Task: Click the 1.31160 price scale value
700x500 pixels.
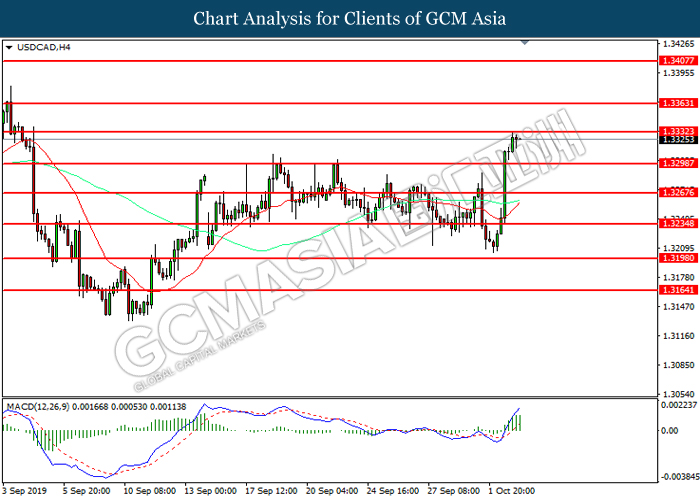Action: click(x=679, y=336)
